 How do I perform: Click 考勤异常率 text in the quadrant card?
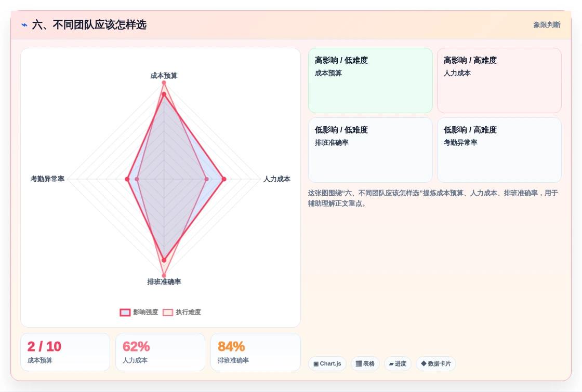[460, 143]
